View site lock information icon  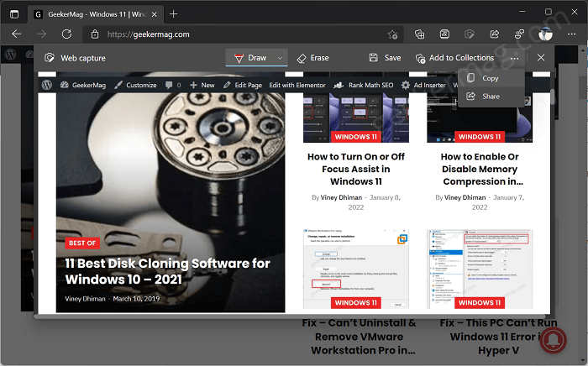pos(95,34)
